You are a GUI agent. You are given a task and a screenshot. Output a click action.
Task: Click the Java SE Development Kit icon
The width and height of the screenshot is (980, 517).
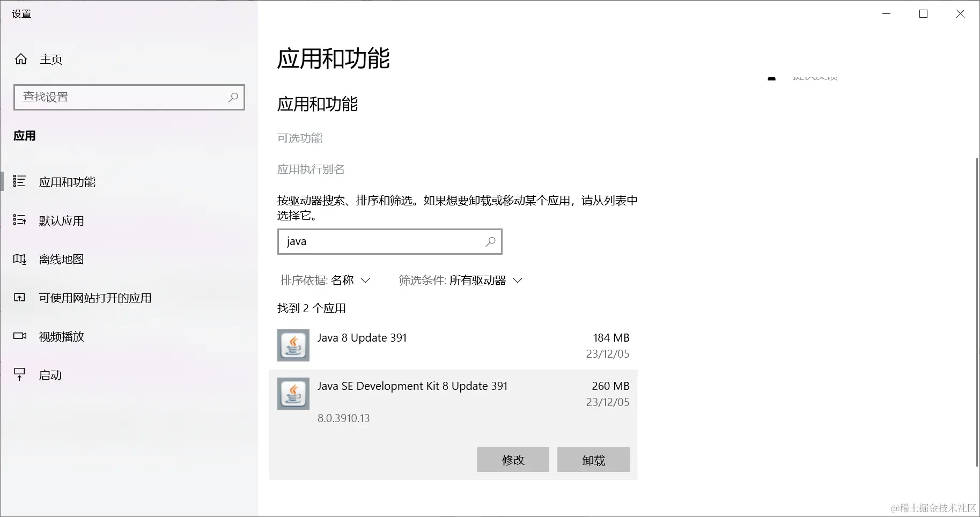[293, 393]
